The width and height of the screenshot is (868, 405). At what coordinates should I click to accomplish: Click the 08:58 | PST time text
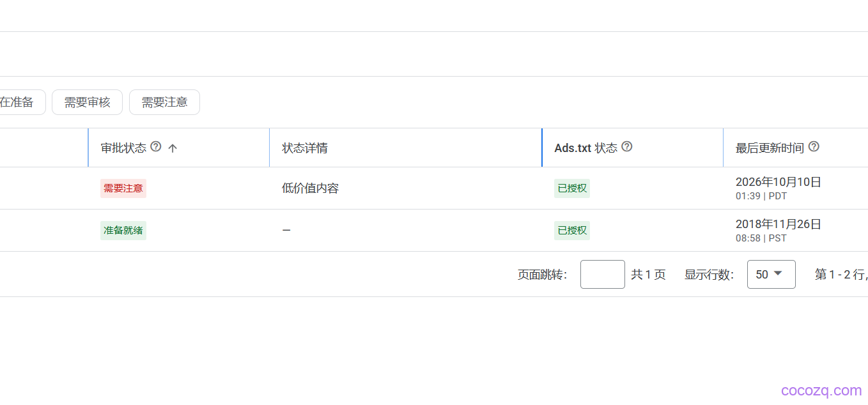point(761,238)
